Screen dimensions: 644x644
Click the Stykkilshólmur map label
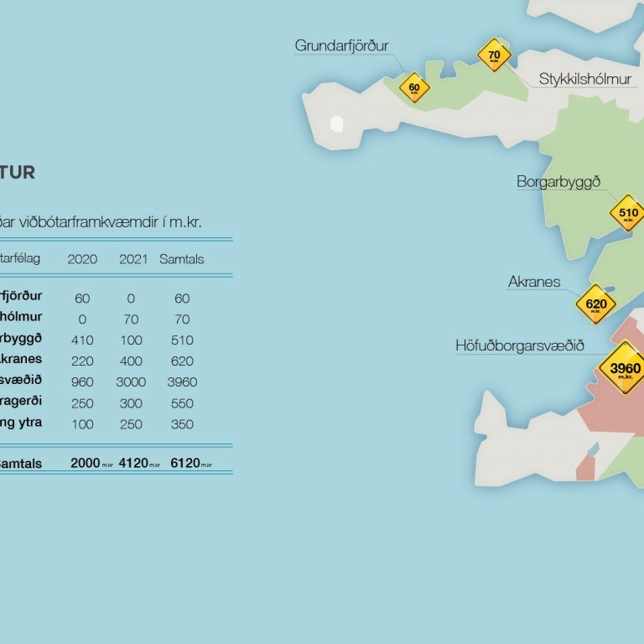click(584, 80)
